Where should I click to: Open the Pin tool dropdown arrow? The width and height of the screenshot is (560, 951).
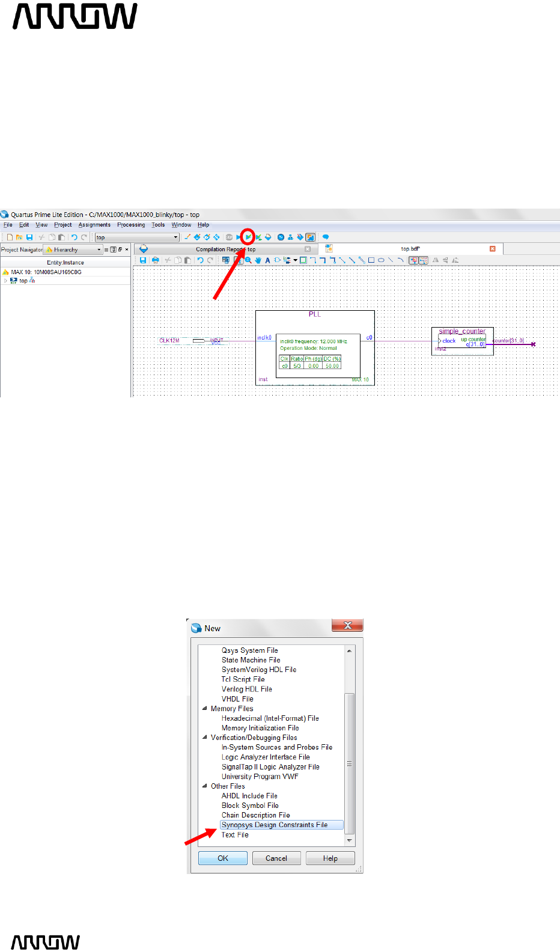point(296,260)
